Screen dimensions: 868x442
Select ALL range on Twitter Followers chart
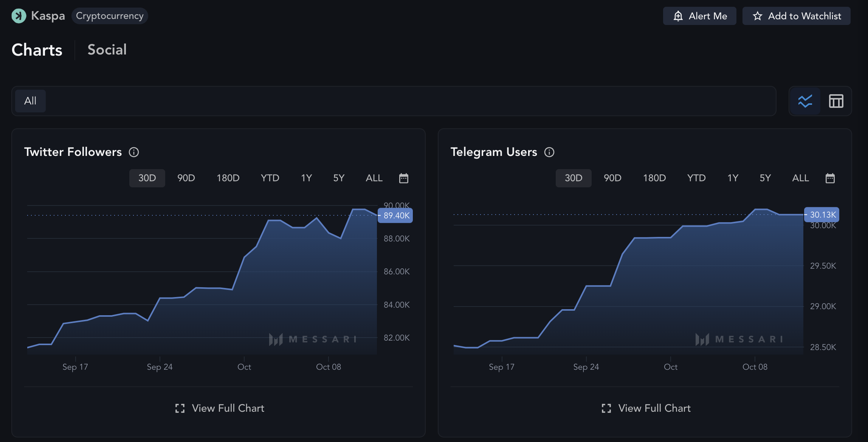click(374, 178)
